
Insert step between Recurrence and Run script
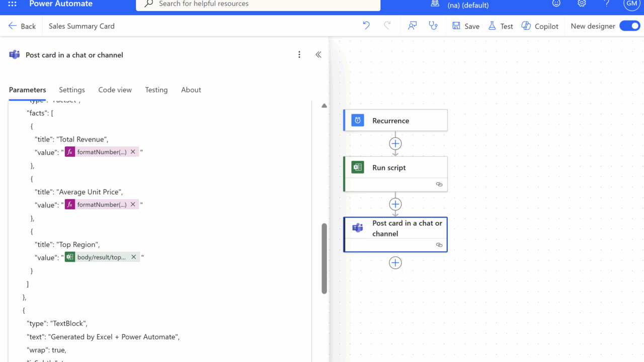pyautogui.click(x=395, y=144)
